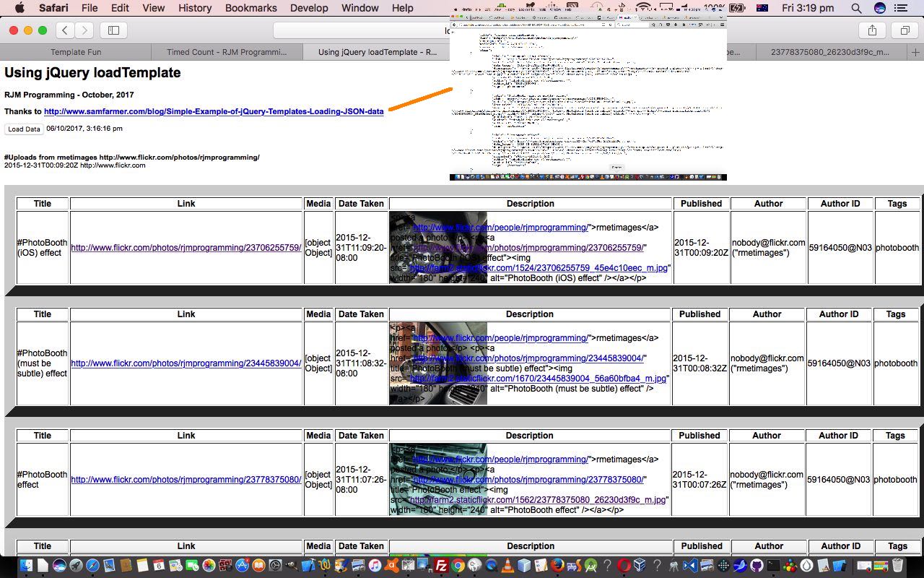This screenshot has height=578, width=924.
Task: Add a new tab with plus button
Action: 916,52
